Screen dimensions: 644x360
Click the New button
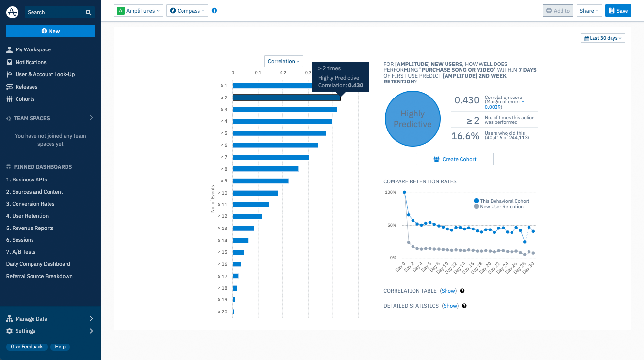tap(50, 31)
